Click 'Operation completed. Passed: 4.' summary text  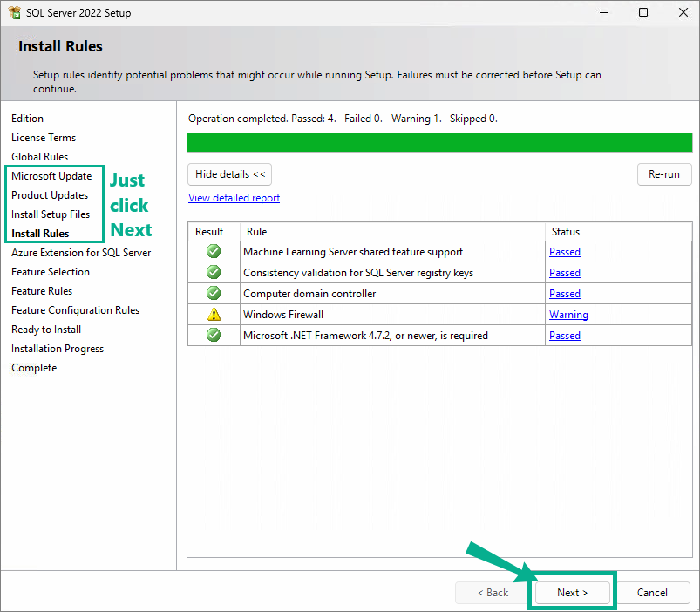pos(262,119)
